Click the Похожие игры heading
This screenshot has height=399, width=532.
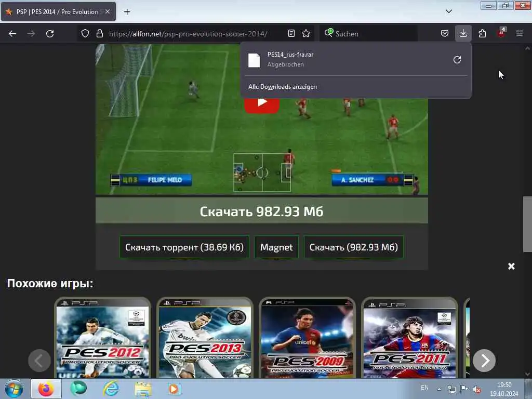(x=50, y=283)
